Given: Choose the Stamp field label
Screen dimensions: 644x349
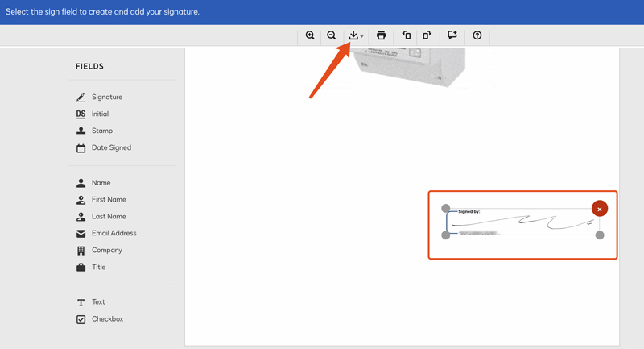Looking at the screenshot, I should pos(102,131).
